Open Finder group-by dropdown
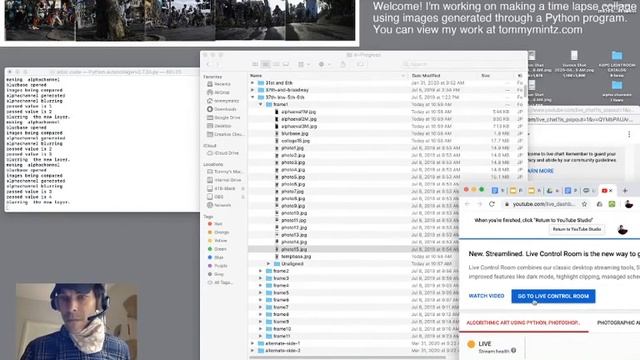 [x=303, y=64]
